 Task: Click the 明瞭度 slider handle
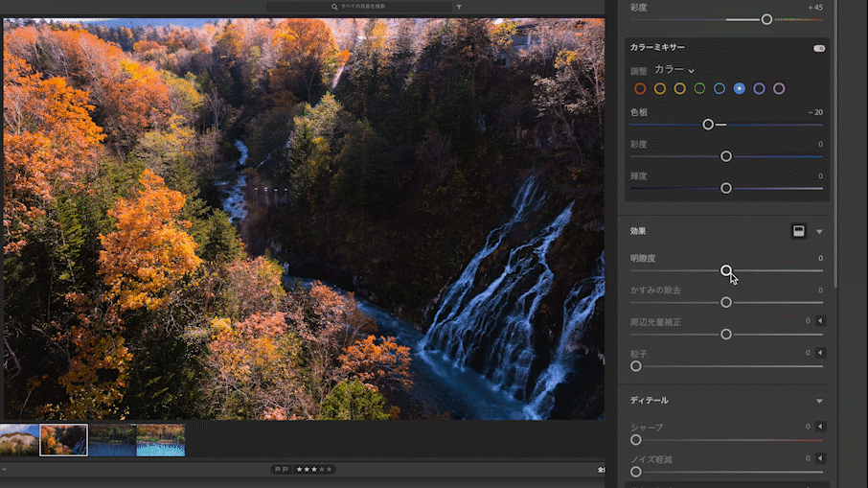[x=726, y=270]
